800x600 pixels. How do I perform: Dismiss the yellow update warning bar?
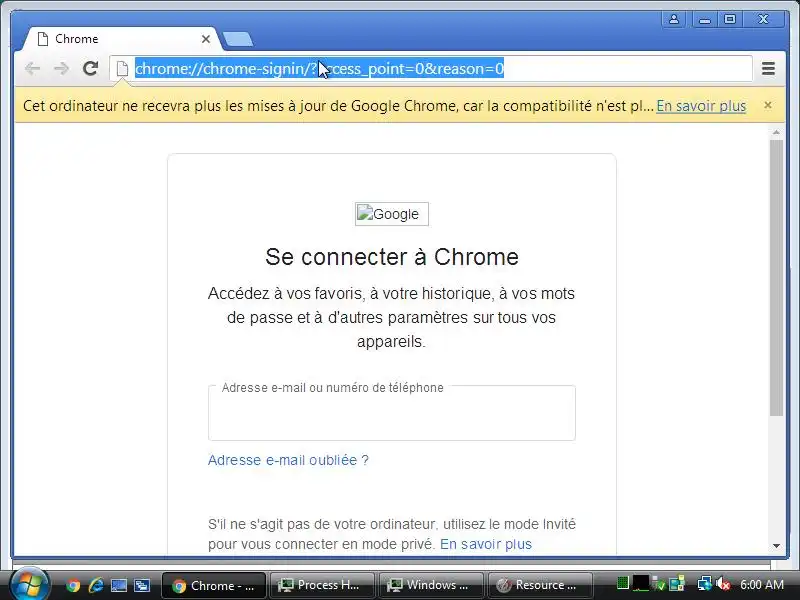coord(767,105)
